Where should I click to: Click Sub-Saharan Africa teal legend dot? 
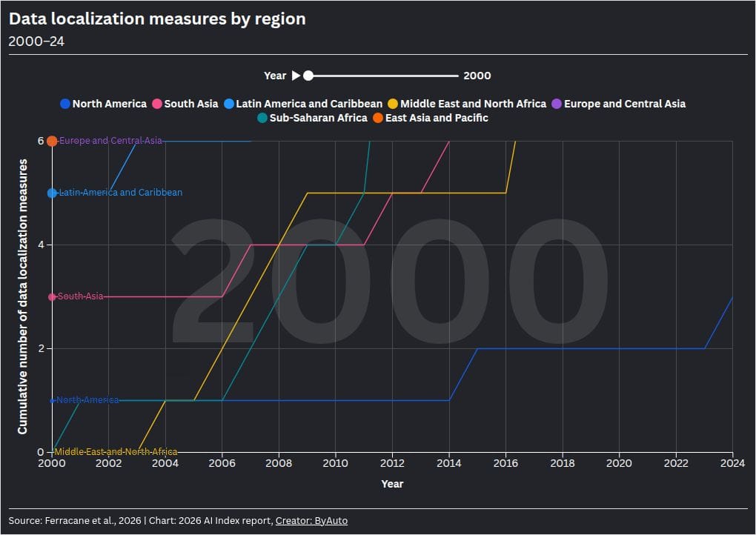[x=262, y=118]
